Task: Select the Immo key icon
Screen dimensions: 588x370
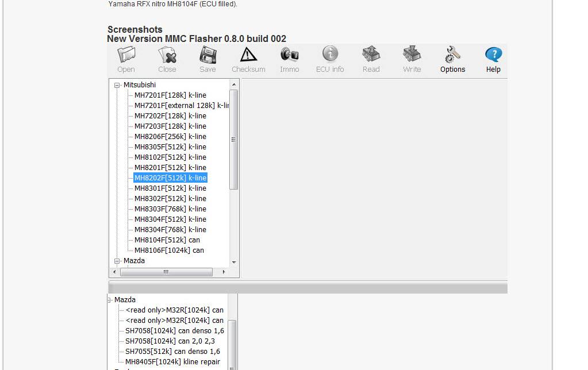Action: (x=289, y=60)
